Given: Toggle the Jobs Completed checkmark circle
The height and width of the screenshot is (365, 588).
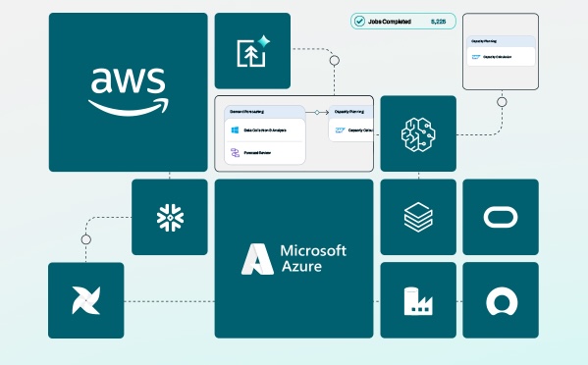Looking at the screenshot, I should (x=359, y=22).
